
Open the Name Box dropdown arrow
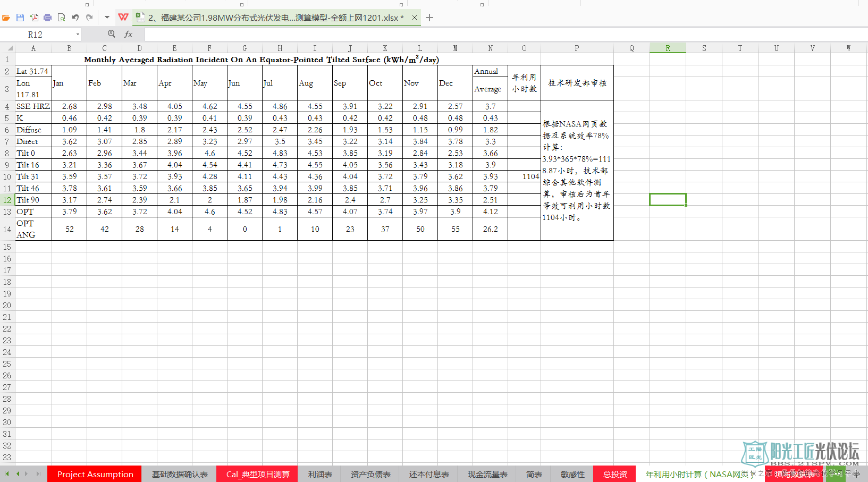(x=78, y=35)
